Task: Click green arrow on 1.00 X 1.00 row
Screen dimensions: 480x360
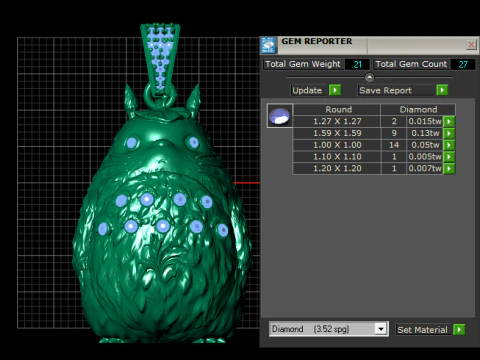Action: click(449, 145)
